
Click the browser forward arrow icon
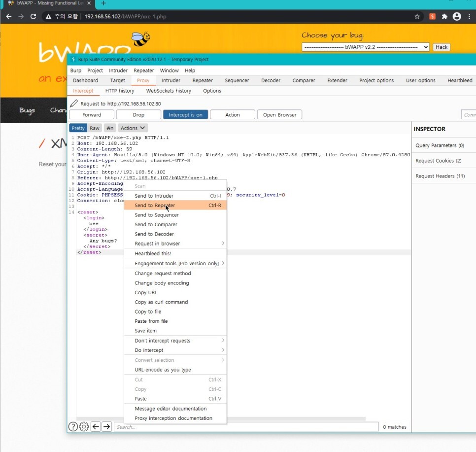click(21, 16)
